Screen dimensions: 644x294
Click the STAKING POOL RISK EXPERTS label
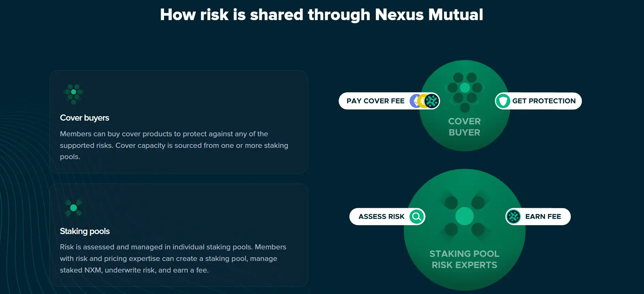[x=465, y=259]
